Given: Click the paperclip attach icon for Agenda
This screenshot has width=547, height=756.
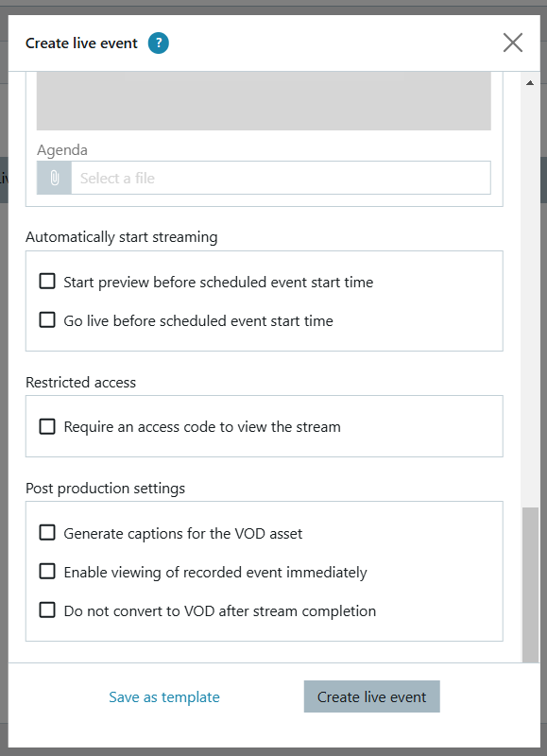Looking at the screenshot, I should tap(55, 178).
